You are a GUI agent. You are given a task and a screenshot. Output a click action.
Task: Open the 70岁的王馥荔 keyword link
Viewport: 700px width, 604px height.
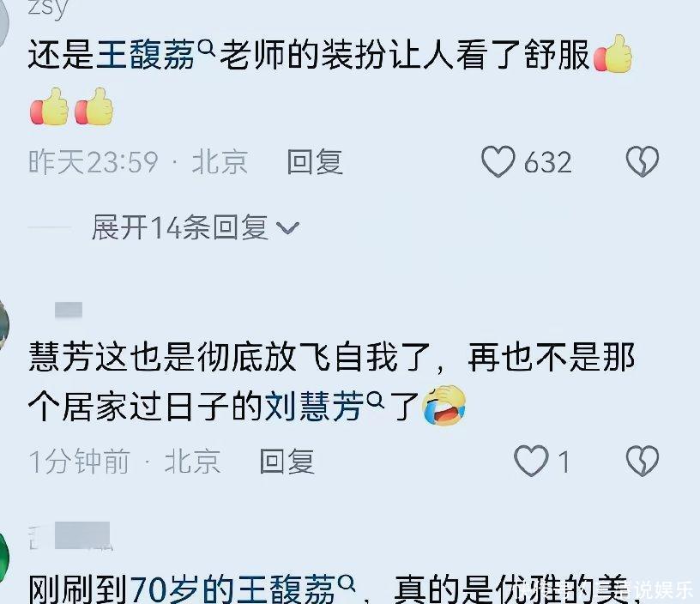(232, 589)
